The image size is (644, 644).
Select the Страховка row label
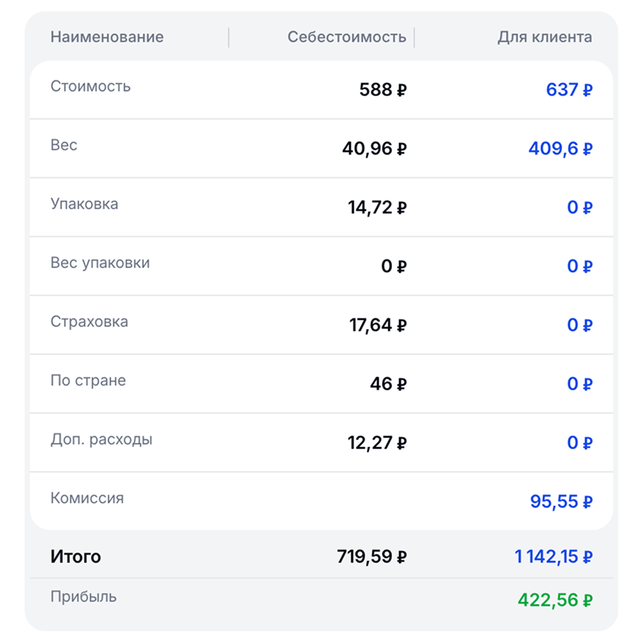pyautogui.click(x=89, y=321)
